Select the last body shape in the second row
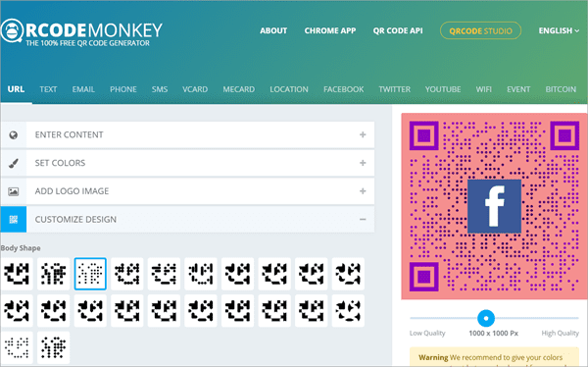The width and height of the screenshot is (588, 367). tap(348, 311)
